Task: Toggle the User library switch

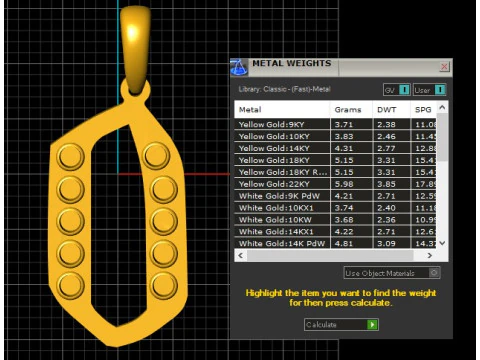Action: point(429,90)
